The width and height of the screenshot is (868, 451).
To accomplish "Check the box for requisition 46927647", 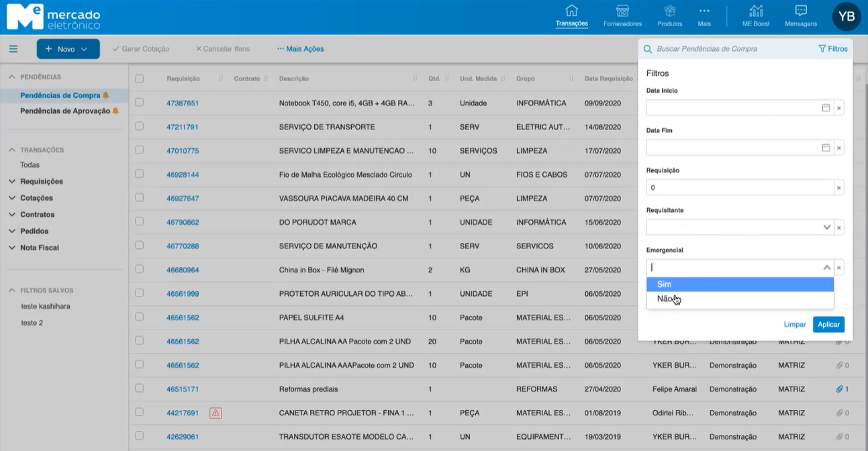I will [x=139, y=198].
